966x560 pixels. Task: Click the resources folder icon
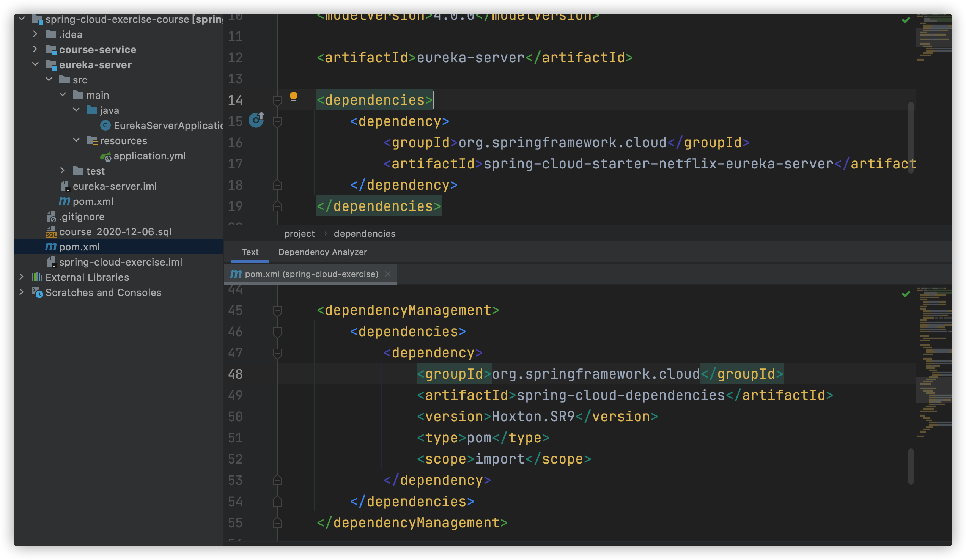pos(92,141)
